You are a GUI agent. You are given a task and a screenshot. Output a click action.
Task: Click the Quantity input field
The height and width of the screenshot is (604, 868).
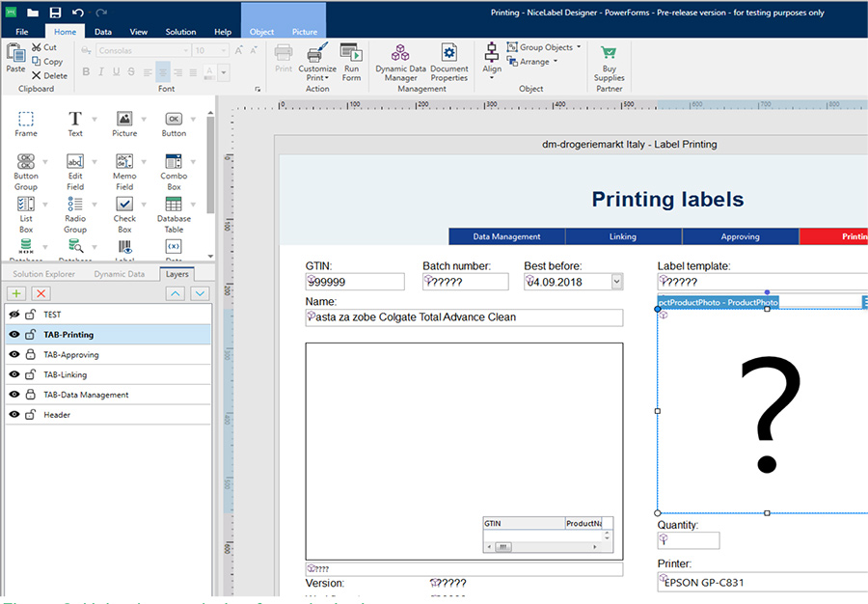click(689, 540)
